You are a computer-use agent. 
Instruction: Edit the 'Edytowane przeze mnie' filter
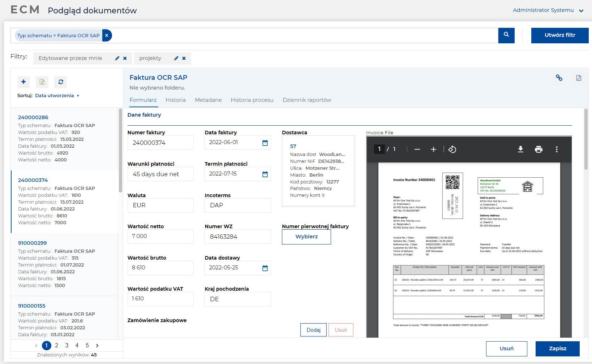pyautogui.click(x=117, y=58)
